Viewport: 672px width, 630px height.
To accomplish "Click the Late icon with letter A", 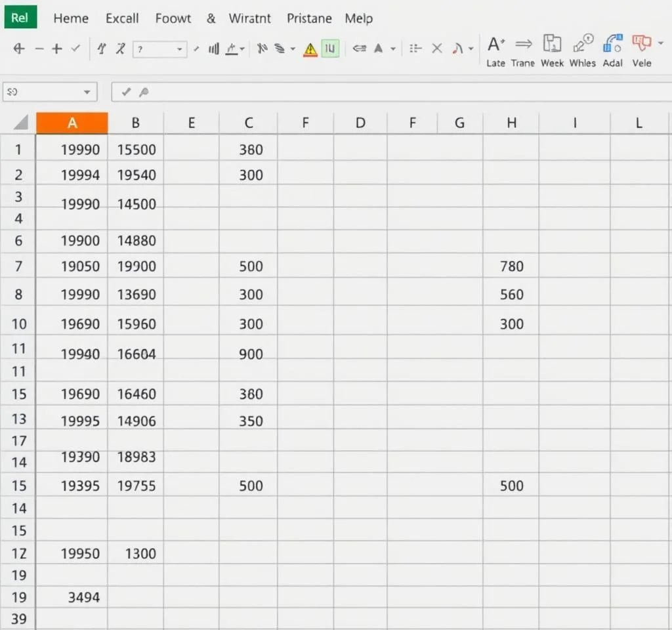I will pyautogui.click(x=495, y=45).
